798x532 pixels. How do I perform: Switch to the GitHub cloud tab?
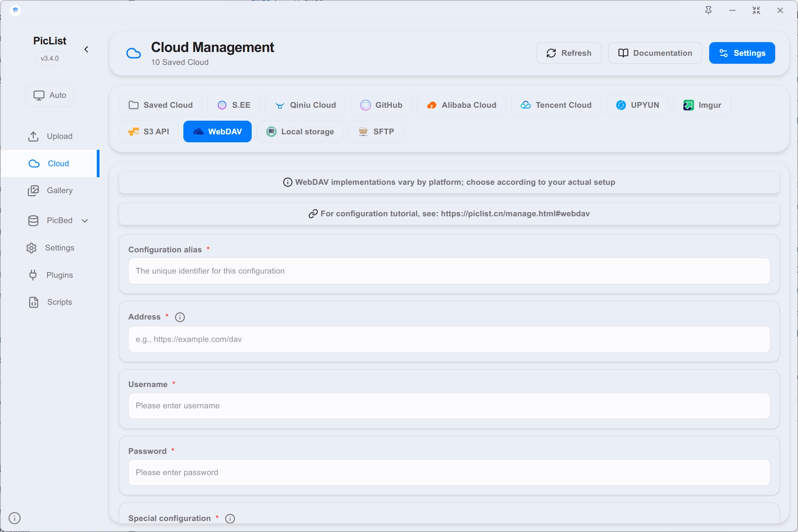point(381,105)
